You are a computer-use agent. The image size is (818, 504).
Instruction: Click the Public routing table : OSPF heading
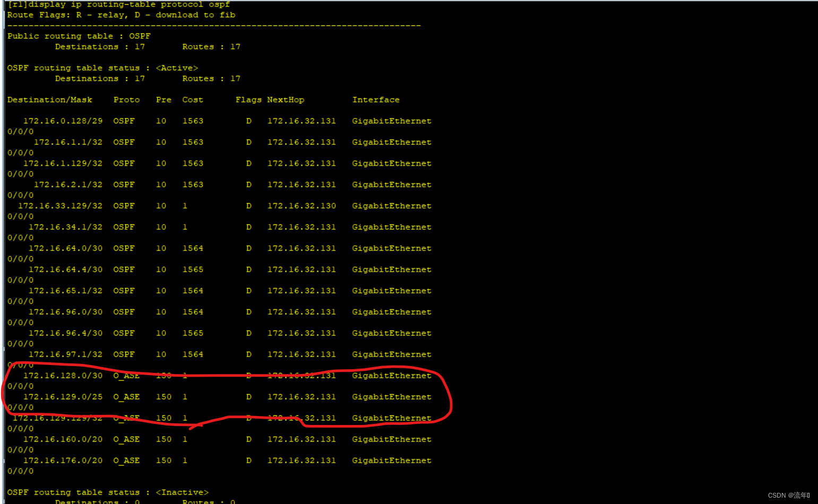pos(79,36)
